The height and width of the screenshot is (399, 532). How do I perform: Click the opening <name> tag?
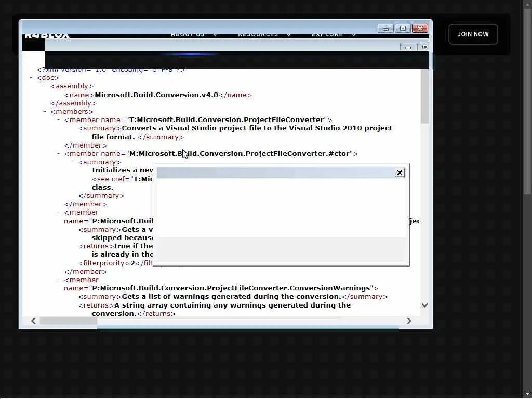coord(79,95)
